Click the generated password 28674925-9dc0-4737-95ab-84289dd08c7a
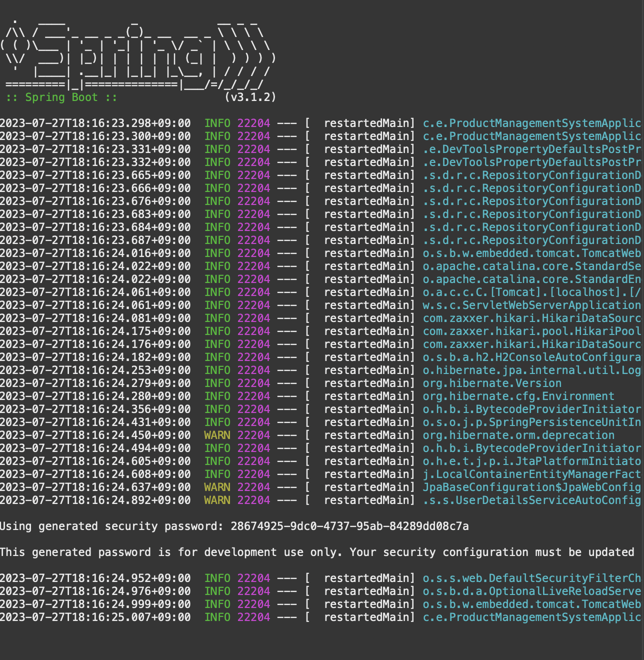 coord(350,526)
